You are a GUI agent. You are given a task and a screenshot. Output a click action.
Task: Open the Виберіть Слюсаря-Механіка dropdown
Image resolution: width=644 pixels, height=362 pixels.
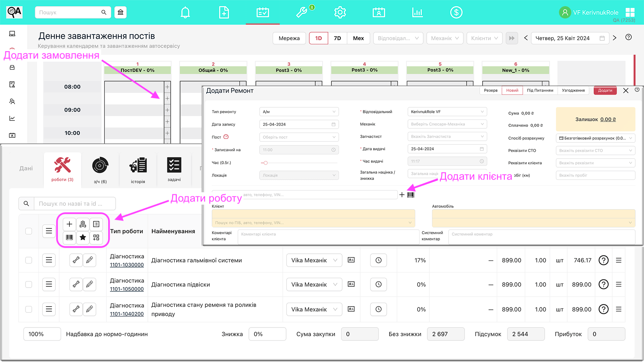tap(447, 124)
